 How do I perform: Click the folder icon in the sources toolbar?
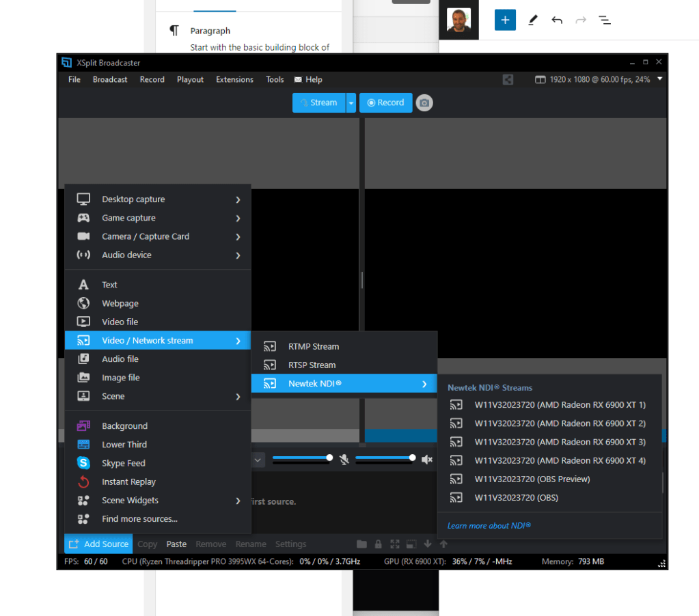[361, 544]
